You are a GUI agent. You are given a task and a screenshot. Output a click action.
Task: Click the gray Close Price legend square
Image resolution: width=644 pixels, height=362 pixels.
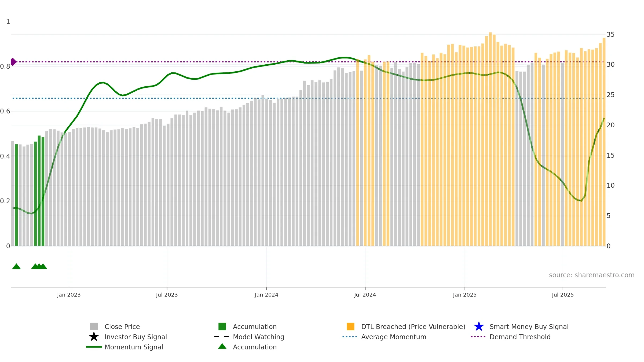pos(94,327)
